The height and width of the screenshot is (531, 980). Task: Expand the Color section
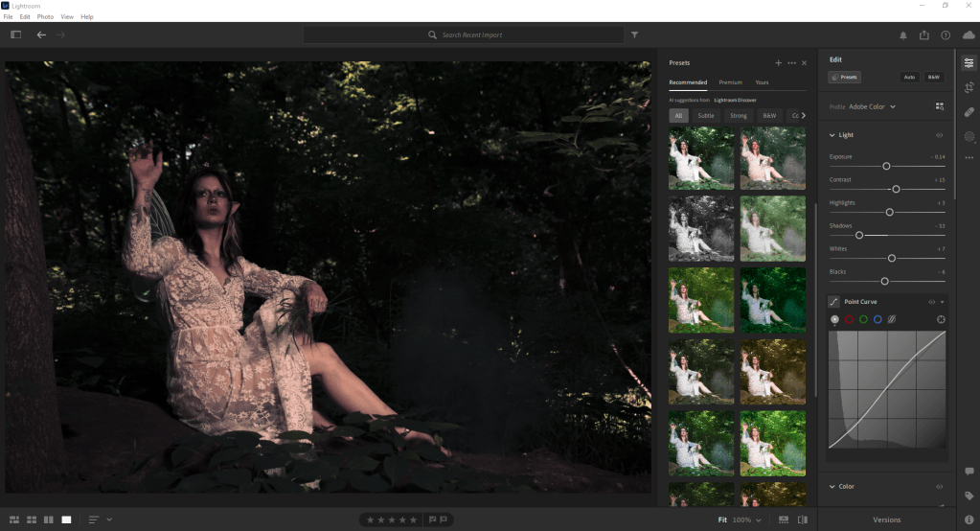[x=832, y=486]
